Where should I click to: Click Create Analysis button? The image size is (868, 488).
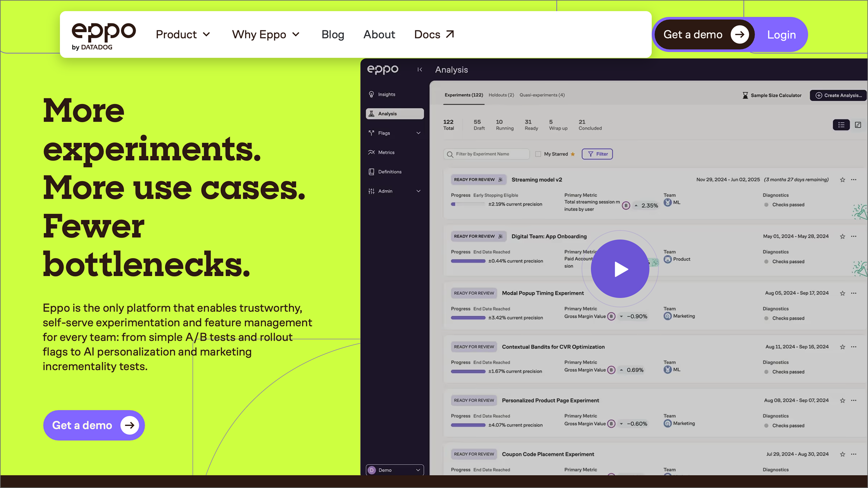coord(838,95)
